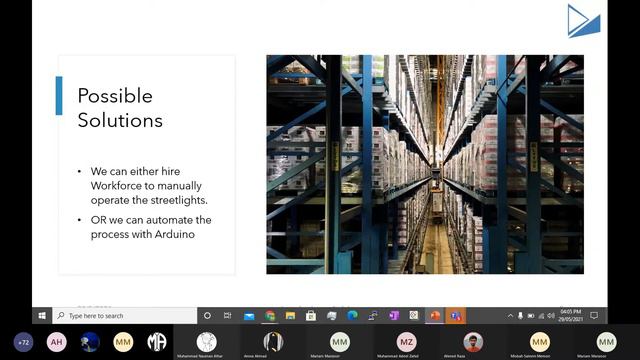Screen dimensions: 640x360
Task: Click the blue triangle logo on slide
Action: (x=584, y=21)
